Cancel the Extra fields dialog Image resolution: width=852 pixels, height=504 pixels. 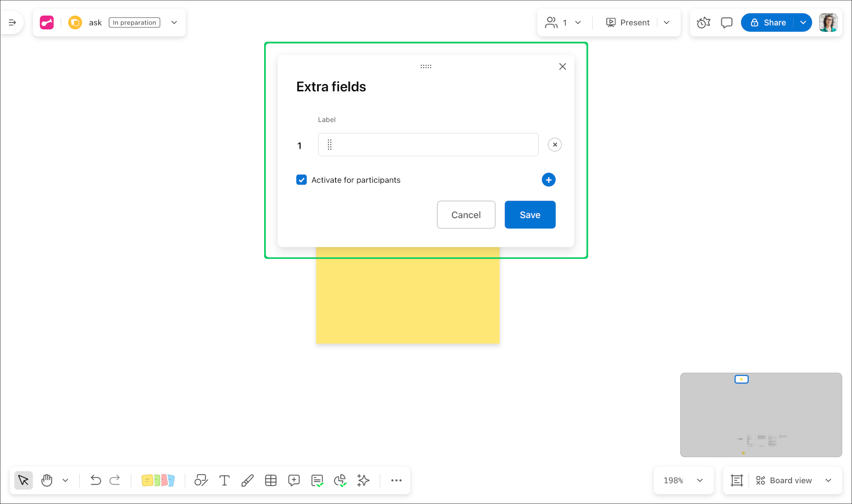pos(466,215)
